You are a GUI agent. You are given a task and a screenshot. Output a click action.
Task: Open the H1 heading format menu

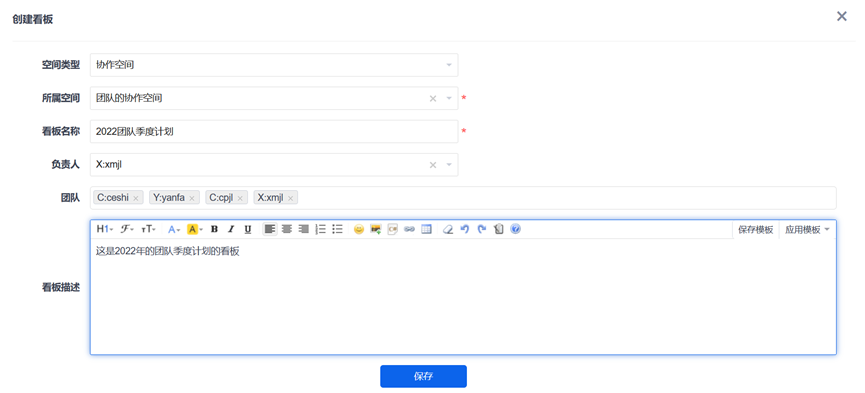(x=105, y=229)
